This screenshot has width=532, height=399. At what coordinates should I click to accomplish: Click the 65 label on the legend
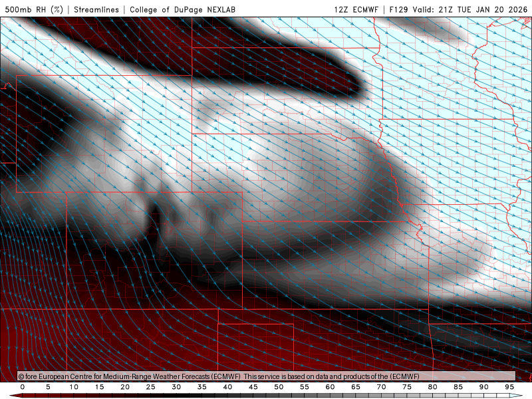(356, 387)
